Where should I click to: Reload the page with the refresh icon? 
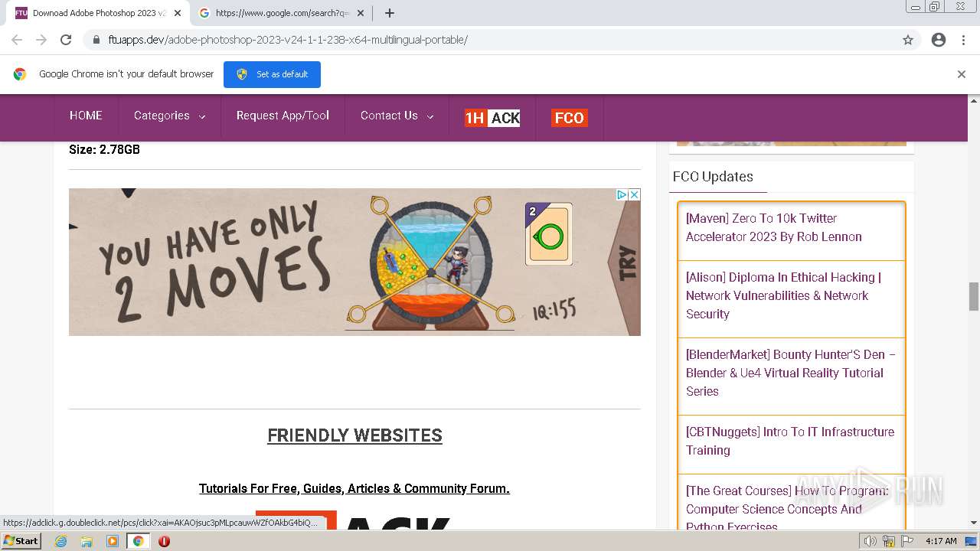66,40
